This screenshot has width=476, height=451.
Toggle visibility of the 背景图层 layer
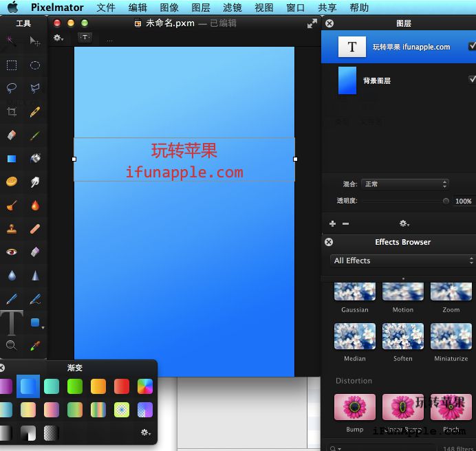click(472, 79)
